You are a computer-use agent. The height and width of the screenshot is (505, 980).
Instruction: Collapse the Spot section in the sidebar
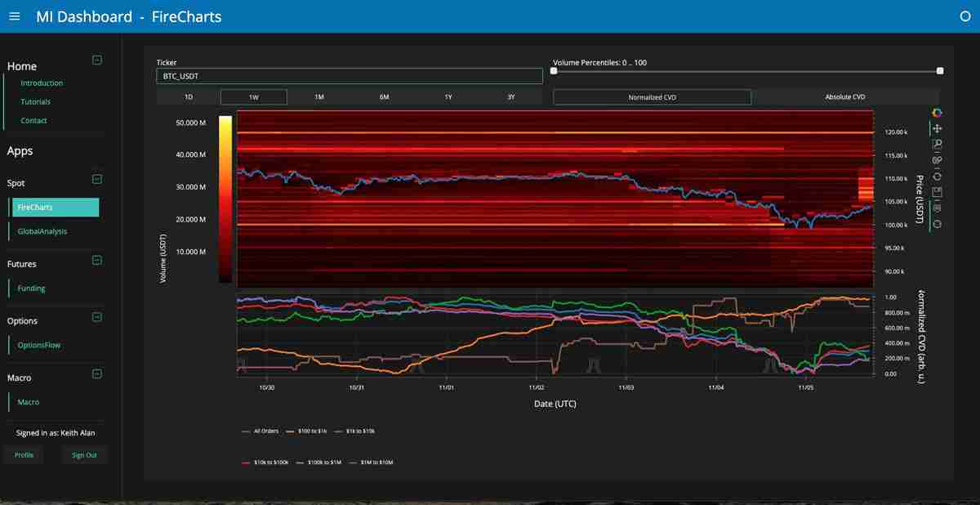click(97, 179)
